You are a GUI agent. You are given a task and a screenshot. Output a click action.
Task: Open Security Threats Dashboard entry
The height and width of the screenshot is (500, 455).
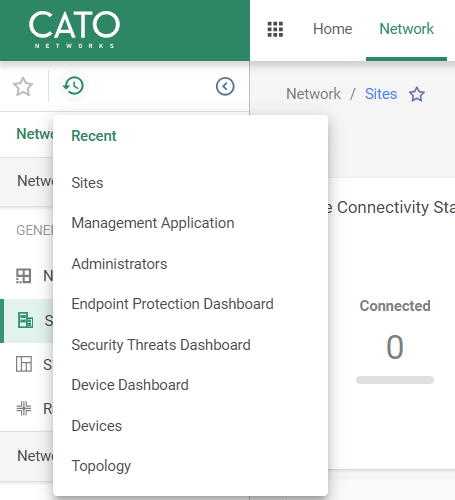click(x=161, y=345)
